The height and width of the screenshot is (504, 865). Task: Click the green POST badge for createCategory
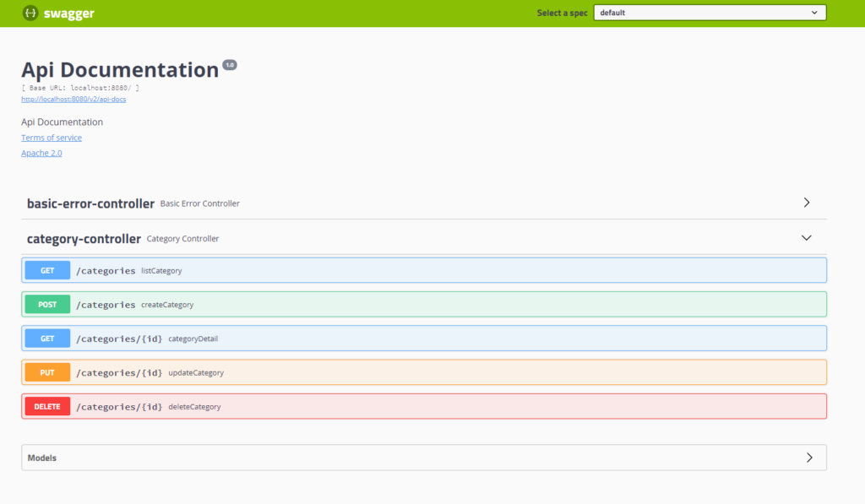pos(47,304)
